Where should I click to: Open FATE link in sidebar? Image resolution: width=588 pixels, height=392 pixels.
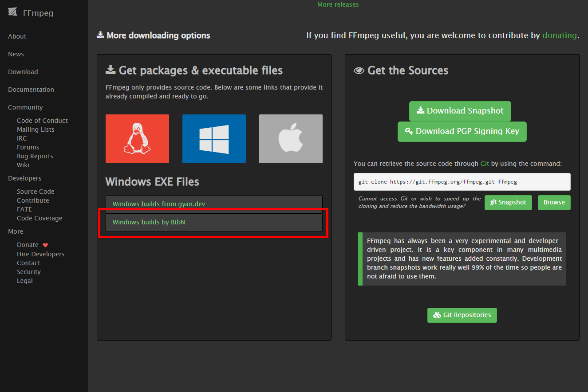pyautogui.click(x=24, y=209)
